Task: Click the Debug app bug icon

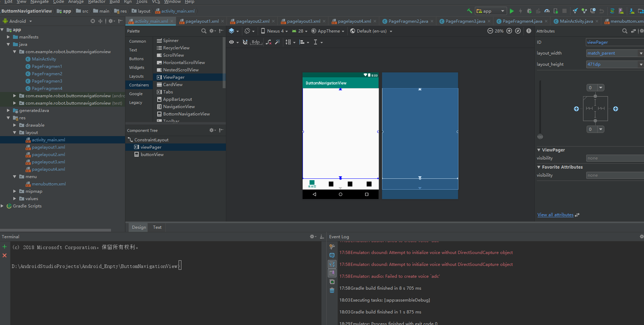Action: (x=529, y=11)
